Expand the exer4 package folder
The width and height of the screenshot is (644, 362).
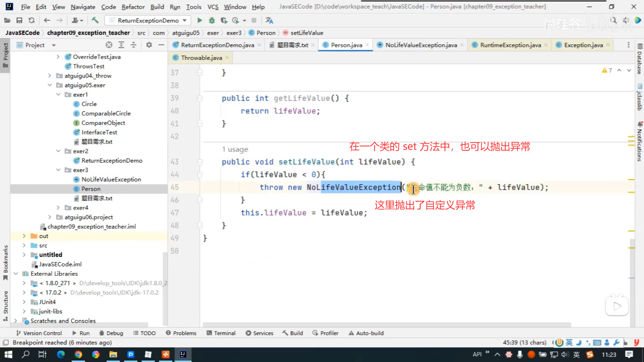tap(58, 208)
